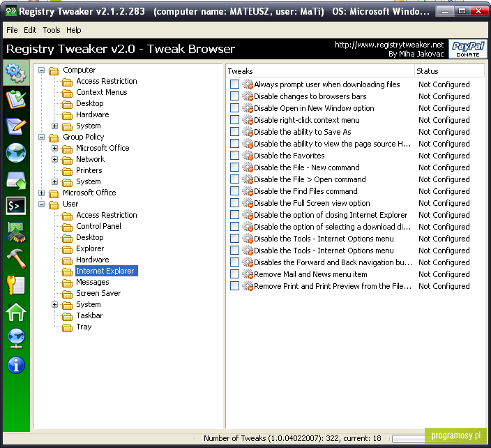Open the memory chip hardware sidebar icon
The width and height of the screenshot is (491, 448).
pyautogui.click(x=16, y=232)
